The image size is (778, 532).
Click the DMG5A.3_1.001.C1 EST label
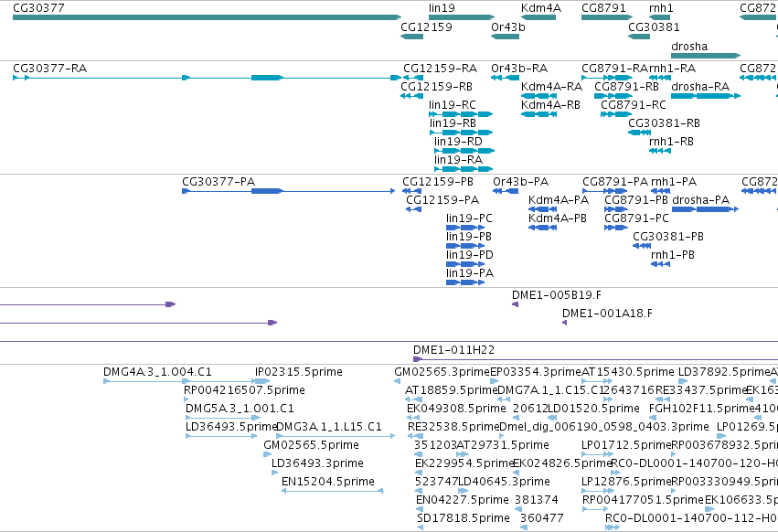[x=240, y=409]
